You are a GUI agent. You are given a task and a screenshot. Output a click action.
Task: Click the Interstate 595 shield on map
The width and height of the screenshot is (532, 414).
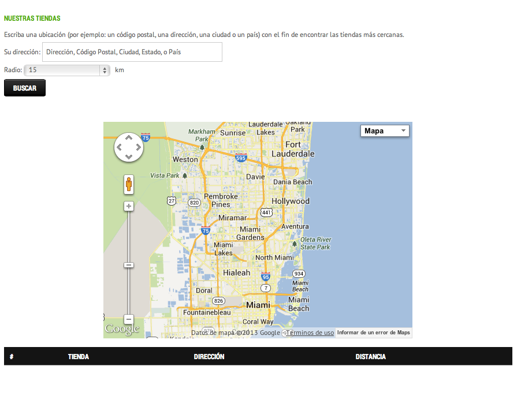(x=240, y=158)
